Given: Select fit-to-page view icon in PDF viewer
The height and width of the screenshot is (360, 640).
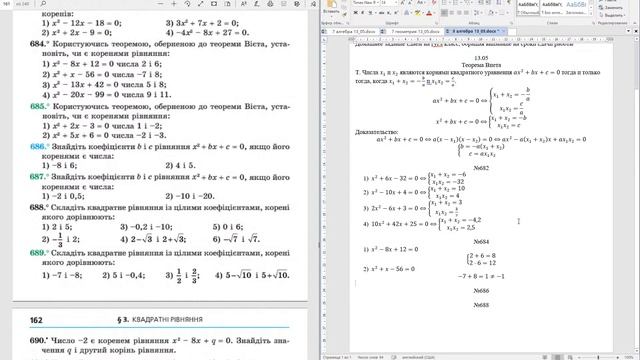Looking at the screenshot, I should click(214, 4).
